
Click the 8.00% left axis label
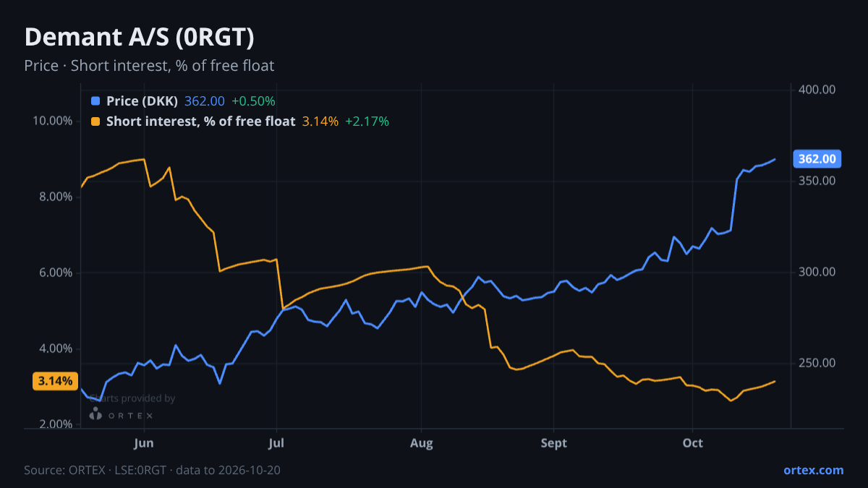click(x=56, y=197)
